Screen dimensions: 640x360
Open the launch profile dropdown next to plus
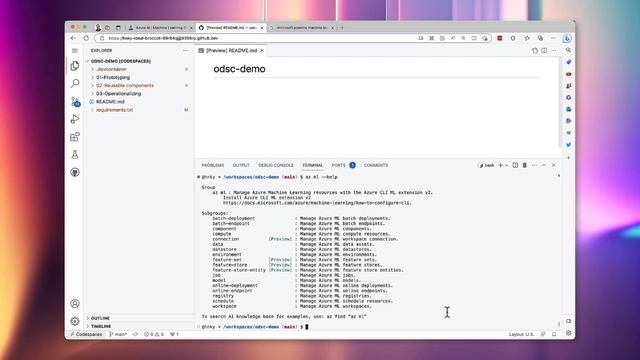coord(507,165)
